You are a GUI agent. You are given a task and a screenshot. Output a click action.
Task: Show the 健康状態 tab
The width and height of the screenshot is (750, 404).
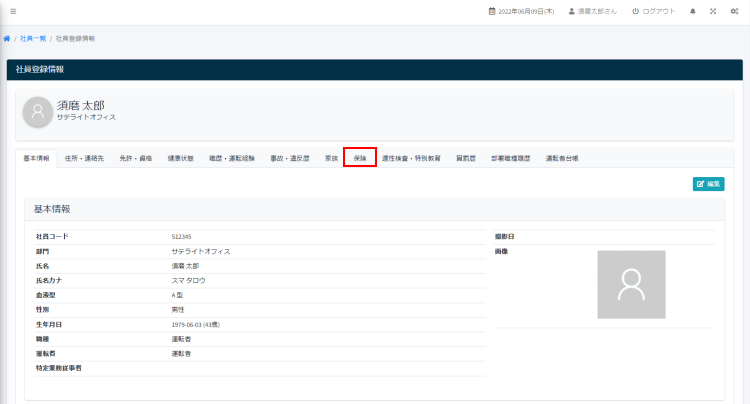pyautogui.click(x=181, y=158)
